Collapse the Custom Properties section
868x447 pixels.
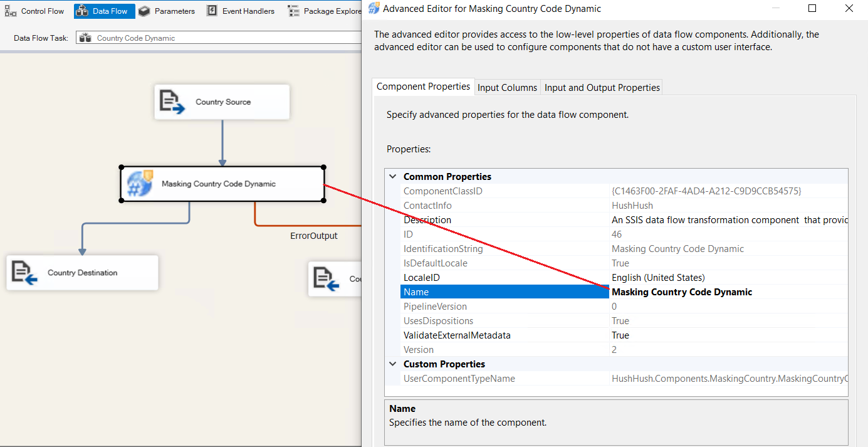pyautogui.click(x=393, y=364)
